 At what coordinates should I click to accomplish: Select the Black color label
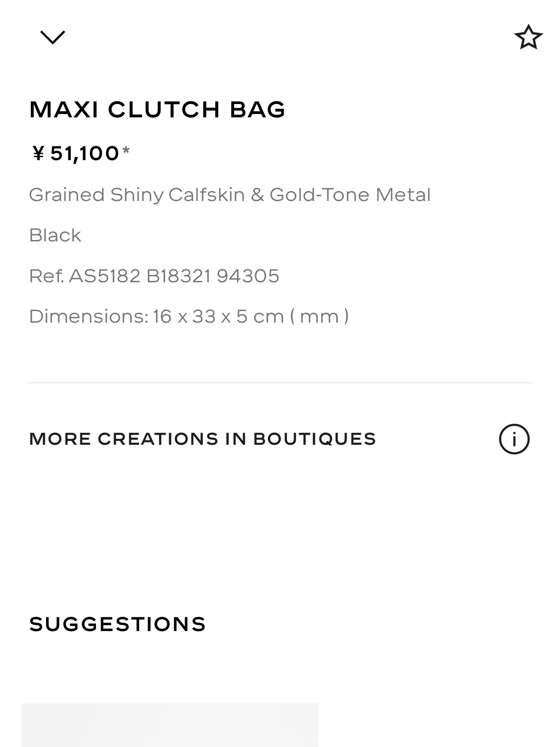pos(55,235)
